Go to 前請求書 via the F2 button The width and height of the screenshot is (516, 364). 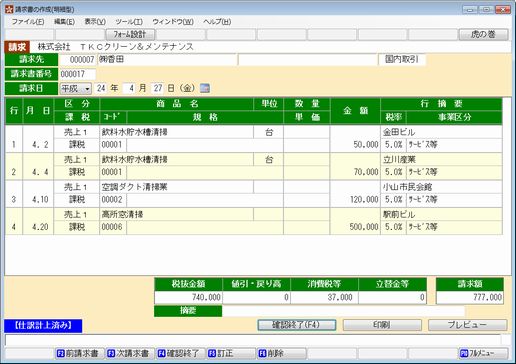click(79, 353)
